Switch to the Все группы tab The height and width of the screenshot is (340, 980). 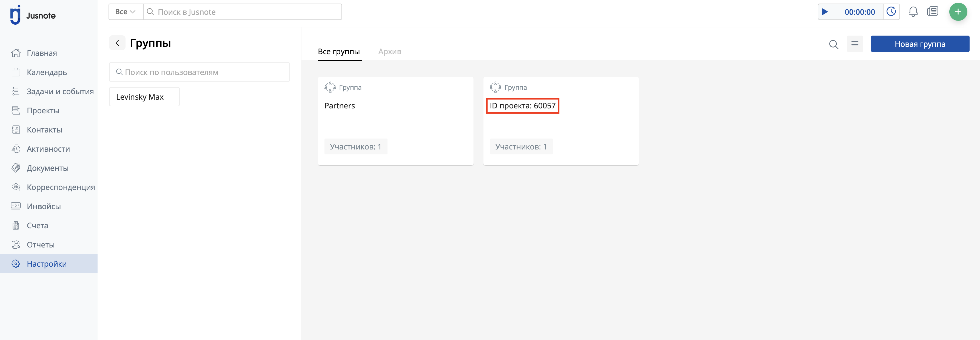338,52
